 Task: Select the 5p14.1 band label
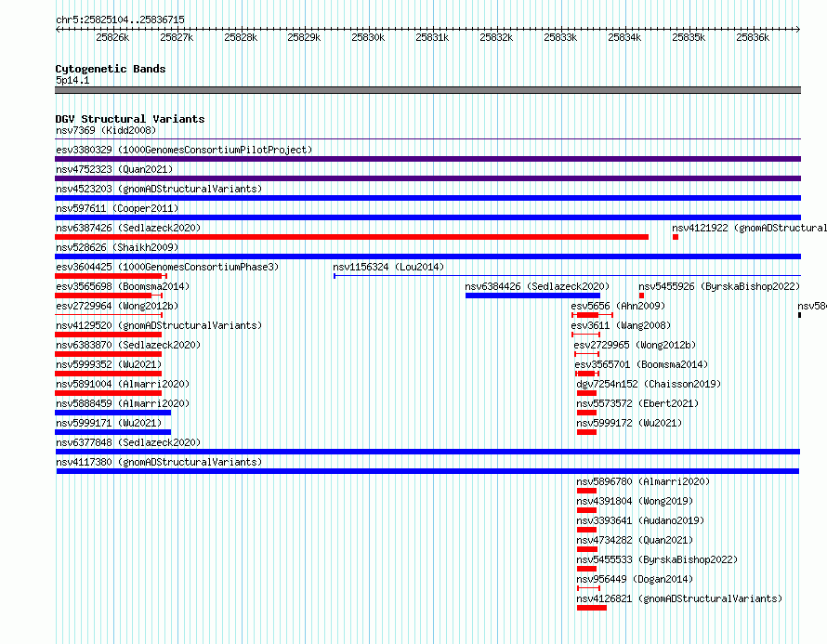[72, 80]
